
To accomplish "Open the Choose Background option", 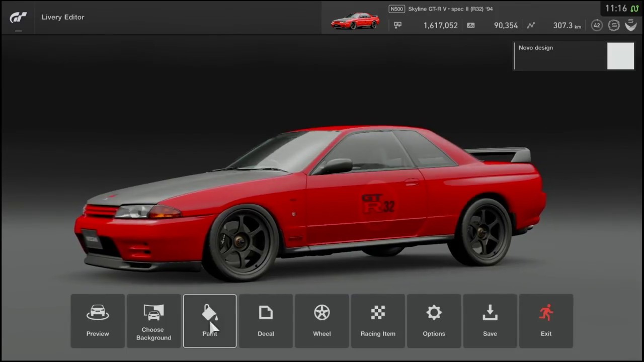I will point(153,321).
